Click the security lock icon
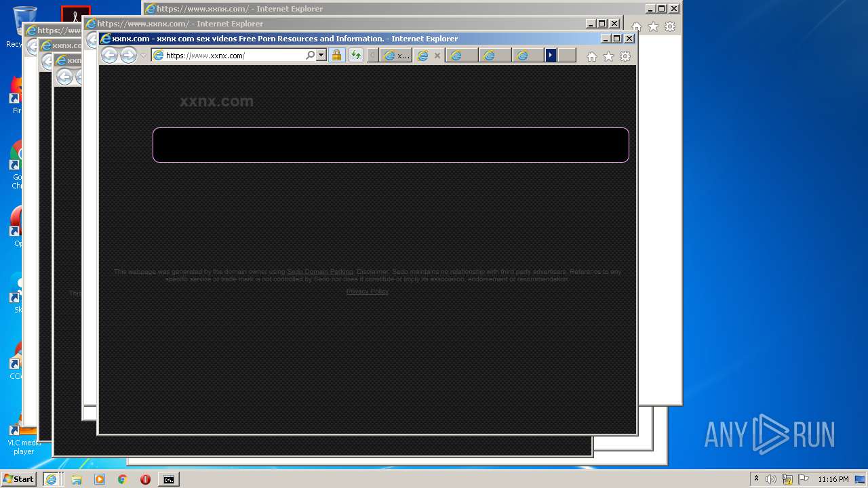 tap(336, 56)
